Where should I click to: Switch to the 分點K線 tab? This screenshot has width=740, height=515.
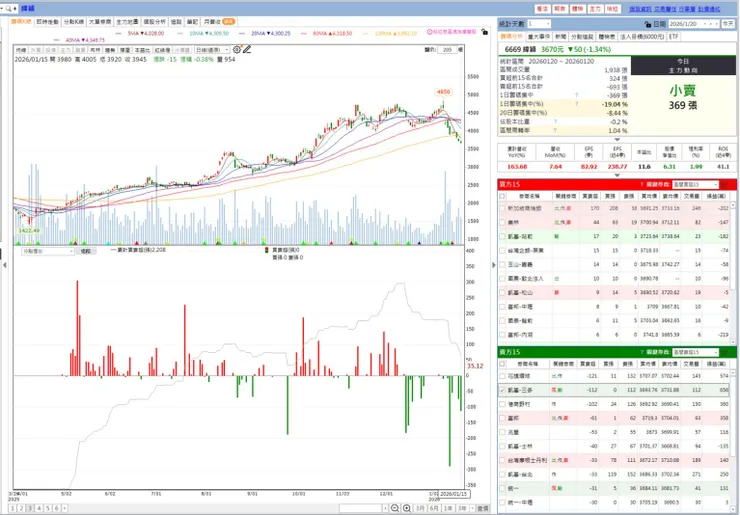[73, 22]
